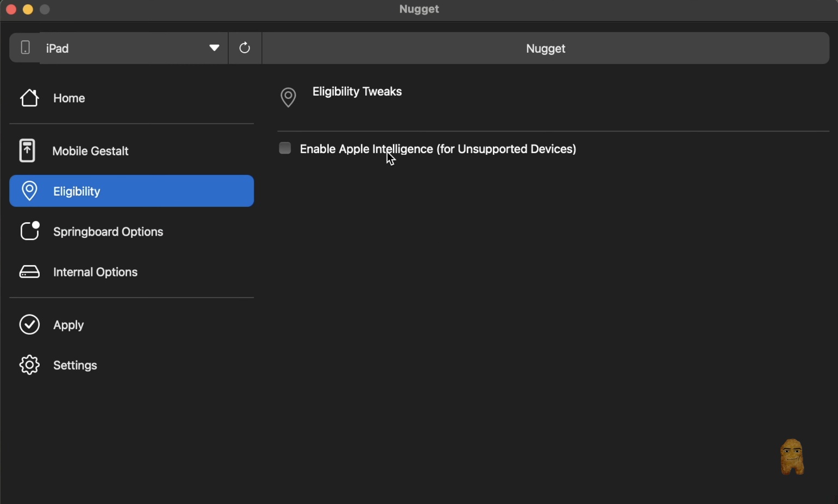Go to the Apply page
The width and height of the screenshot is (838, 504).
tap(132, 325)
